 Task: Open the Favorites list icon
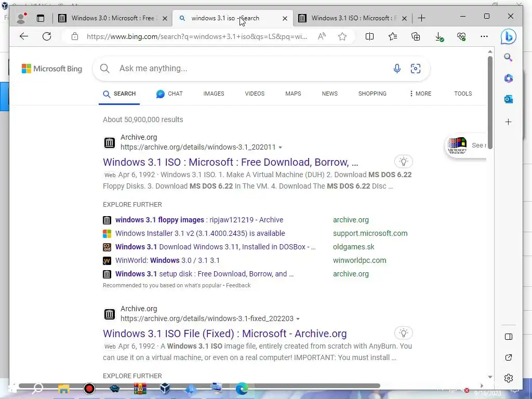click(x=393, y=36)
